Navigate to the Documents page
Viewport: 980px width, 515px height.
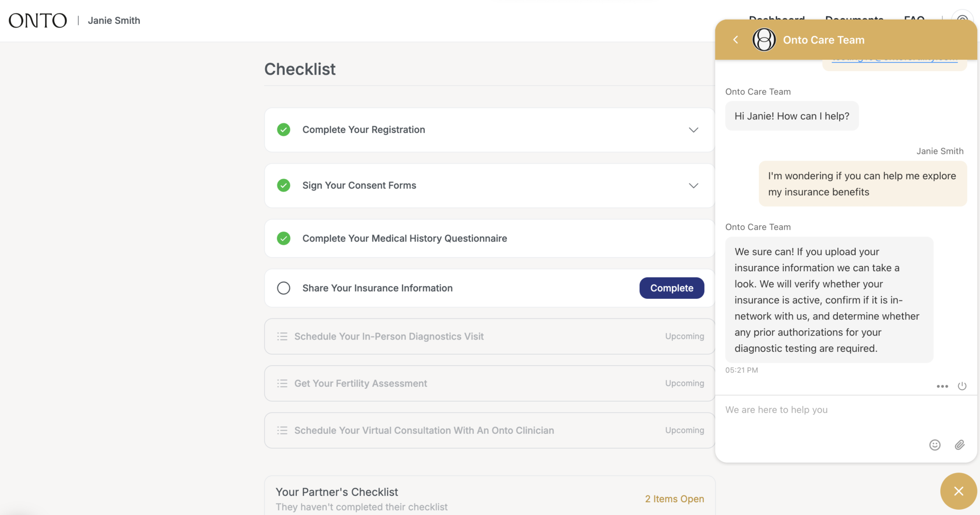854,20
